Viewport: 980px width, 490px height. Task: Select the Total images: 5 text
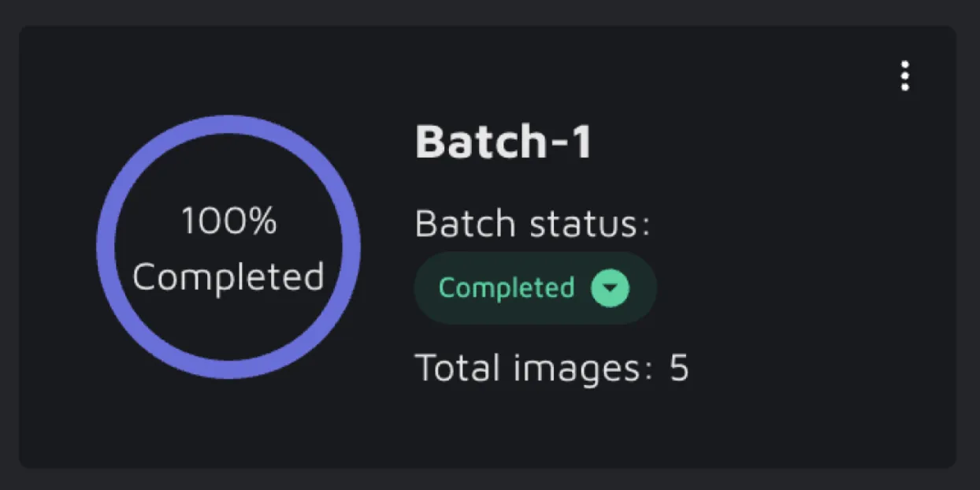[551, 368]
